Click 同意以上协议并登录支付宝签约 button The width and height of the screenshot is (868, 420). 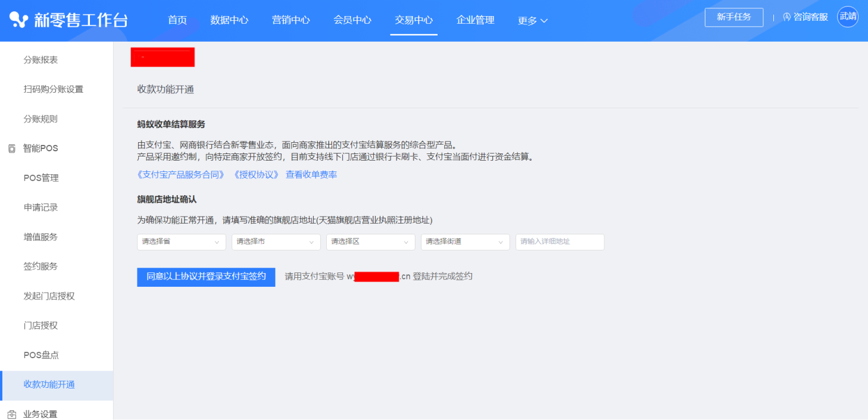coord(206,277)
